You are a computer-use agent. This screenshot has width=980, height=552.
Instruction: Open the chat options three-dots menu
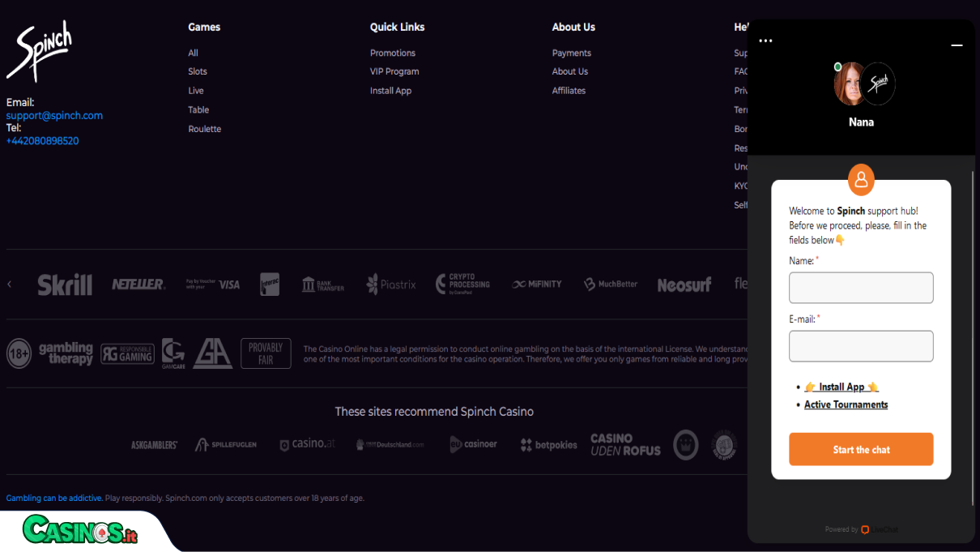tap(765, 41)
